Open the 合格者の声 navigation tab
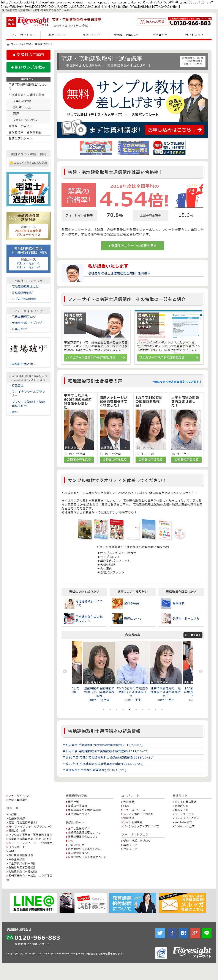Image resolution: width=218 pixels, height=980 pixels. (160, 35)
